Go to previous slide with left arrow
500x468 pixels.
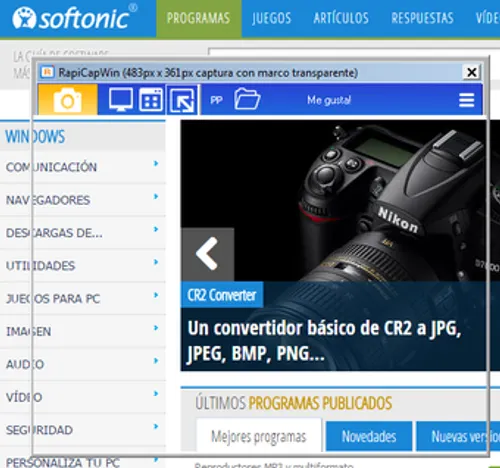(x=207, y=254)
